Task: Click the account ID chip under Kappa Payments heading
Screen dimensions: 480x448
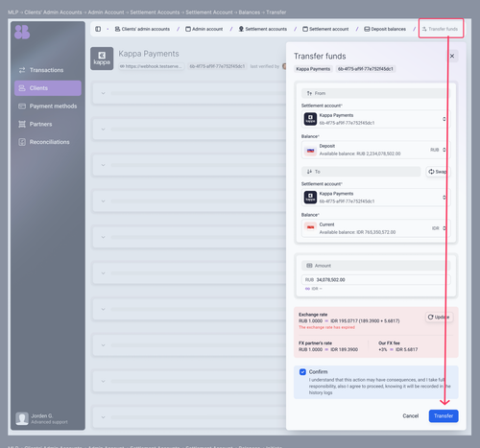Action: [x=217, y=66]
